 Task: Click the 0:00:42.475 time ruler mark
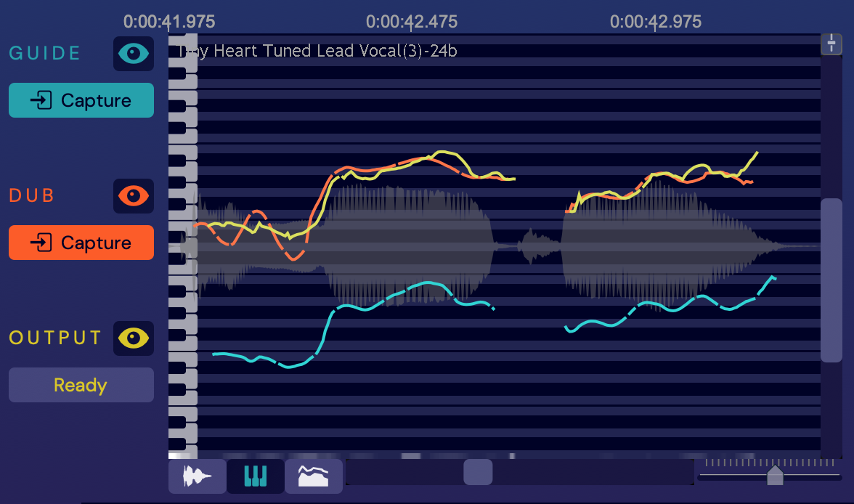coord(412,22)
